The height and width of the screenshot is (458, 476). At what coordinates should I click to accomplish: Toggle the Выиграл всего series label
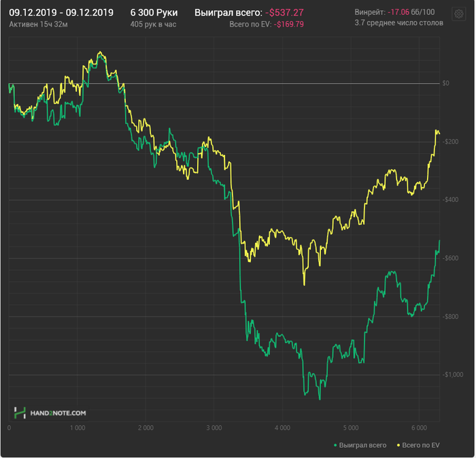point(363,445)
